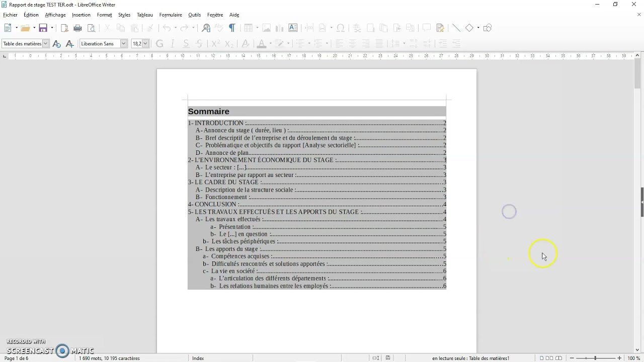644x362 pixels.
Task: Select the Line drawing tool
Action: 456,28
